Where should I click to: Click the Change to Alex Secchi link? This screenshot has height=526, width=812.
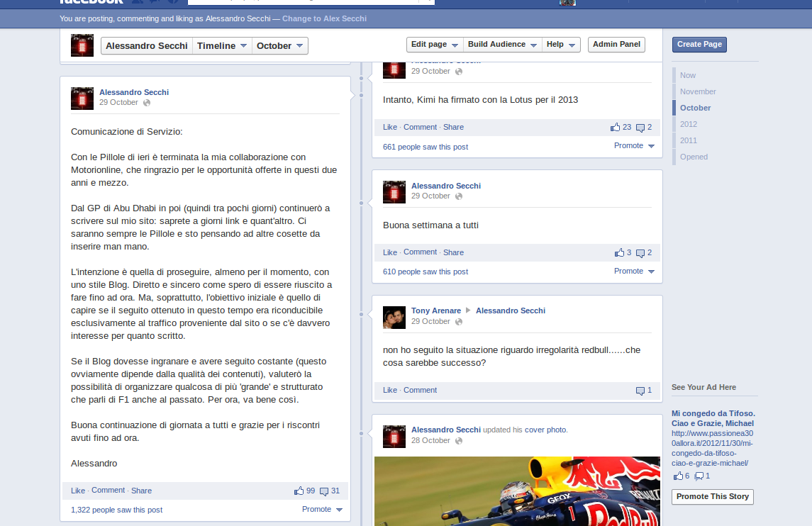pyautogui.click(x=324, y=18)
